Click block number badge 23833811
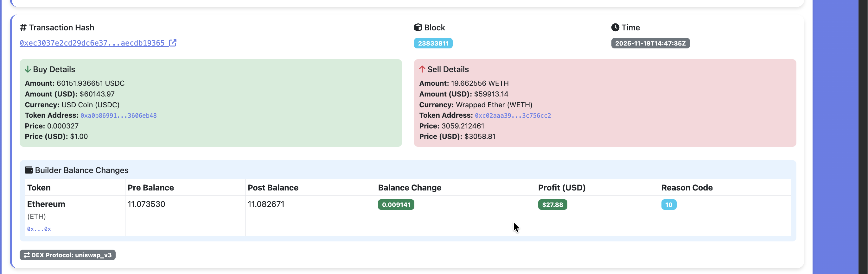Screen dimensions: 868x274 [433, 43]
